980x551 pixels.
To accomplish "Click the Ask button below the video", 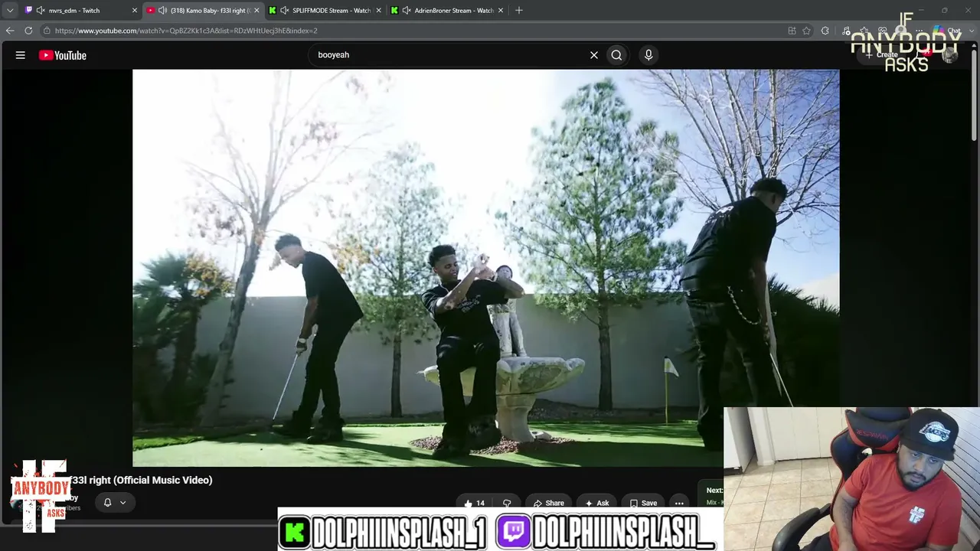I will click(596, 503).
